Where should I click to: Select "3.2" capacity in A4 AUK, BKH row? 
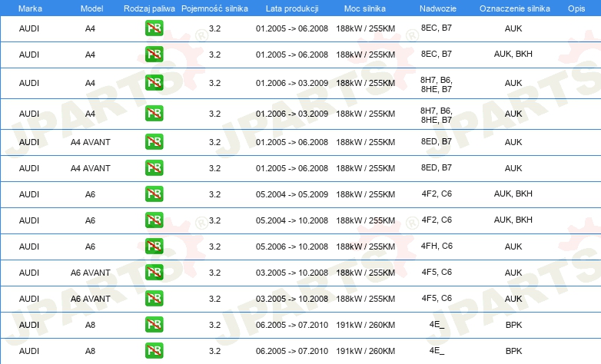coord(214,55)
